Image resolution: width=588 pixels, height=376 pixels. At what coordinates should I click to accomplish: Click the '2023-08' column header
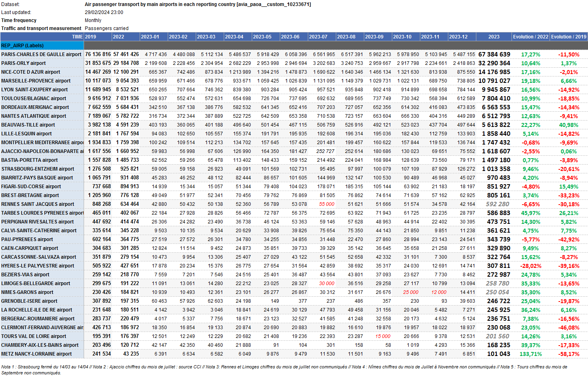350,36
